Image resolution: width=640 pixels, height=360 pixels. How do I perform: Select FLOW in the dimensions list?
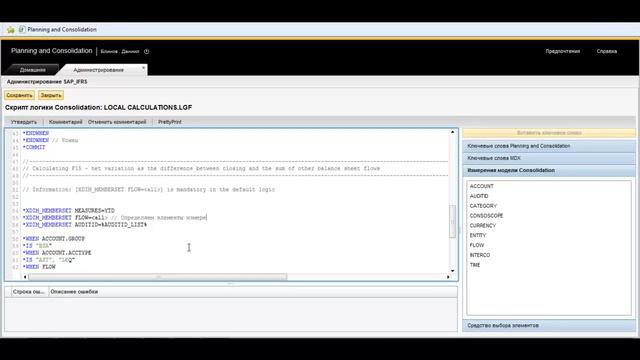tap(477, 245)
